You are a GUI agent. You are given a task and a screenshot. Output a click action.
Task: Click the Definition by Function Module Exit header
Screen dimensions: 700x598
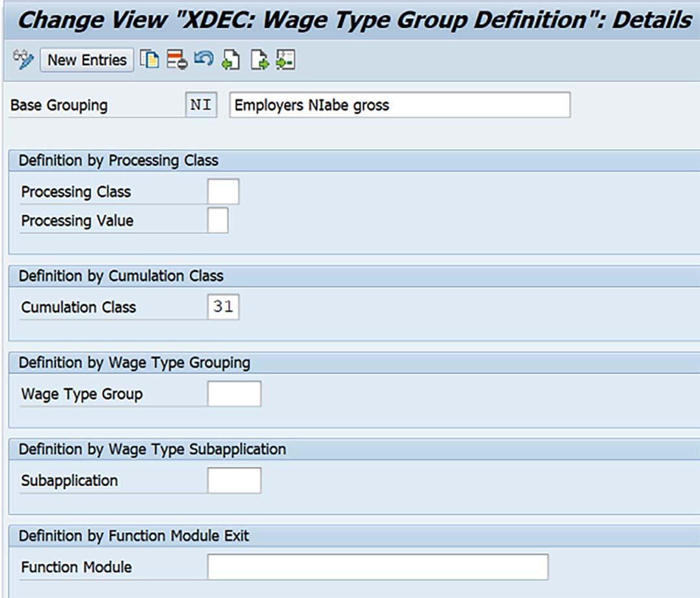tap(134, 536)
